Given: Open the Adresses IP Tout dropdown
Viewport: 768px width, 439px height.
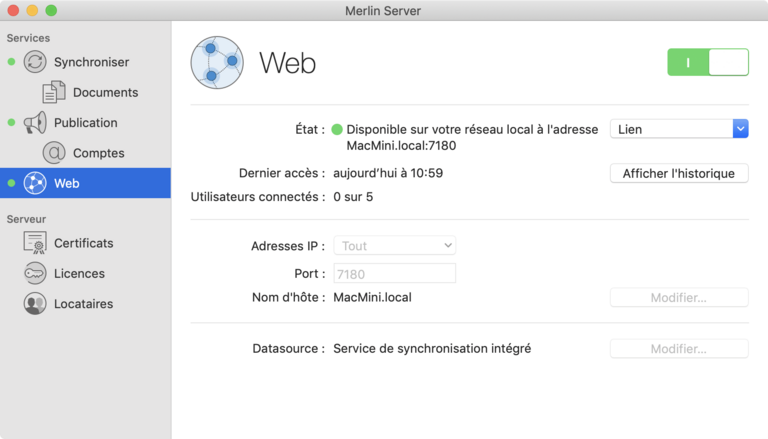Looking at the screenshot, I should pyautogui.click(x=395, y=245).
